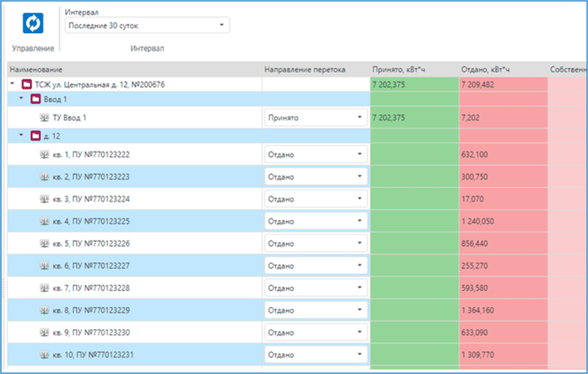Open Отдано dropdown for кв. 8
588x374 pixels.
pos(359,310)
